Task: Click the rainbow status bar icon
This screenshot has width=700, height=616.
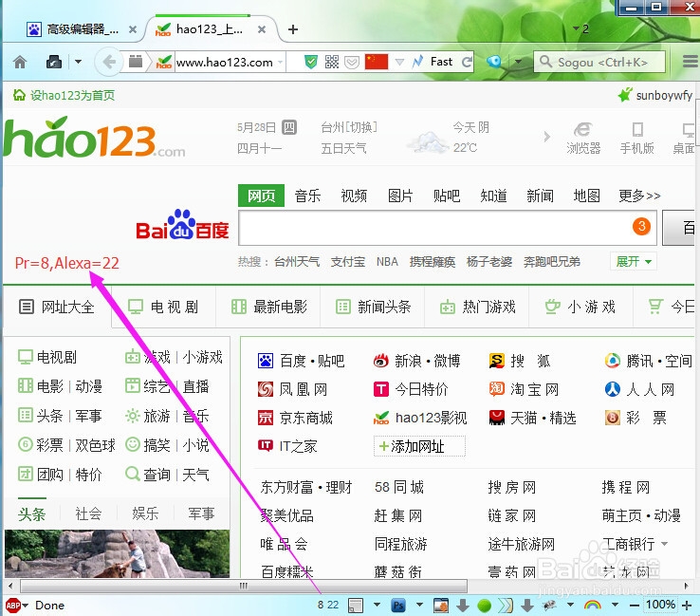Action: pos(593,606)
